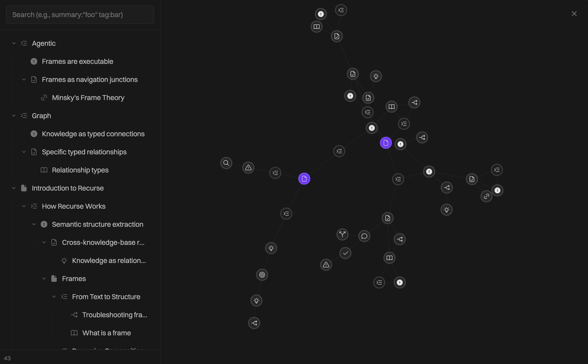The width and height of the screenshot is (588, 364).
Task: Close the graph view panel
Action: pyautogui.click(x=574, y=14)
